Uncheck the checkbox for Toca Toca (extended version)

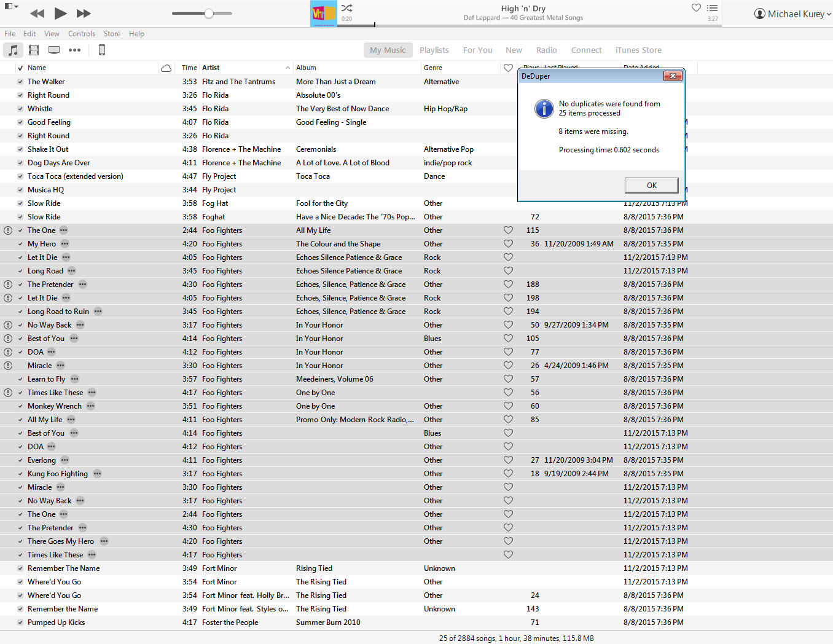[20, 176]
